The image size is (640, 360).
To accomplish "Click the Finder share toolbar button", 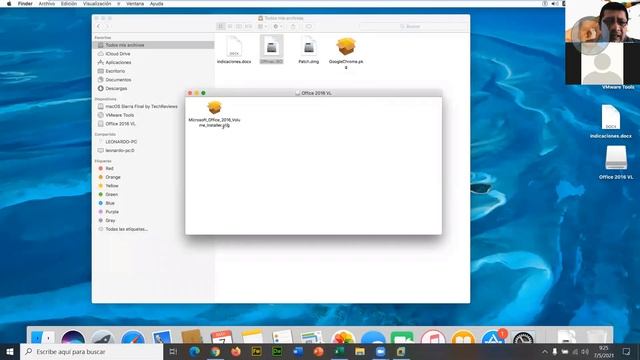I will 293,27.
